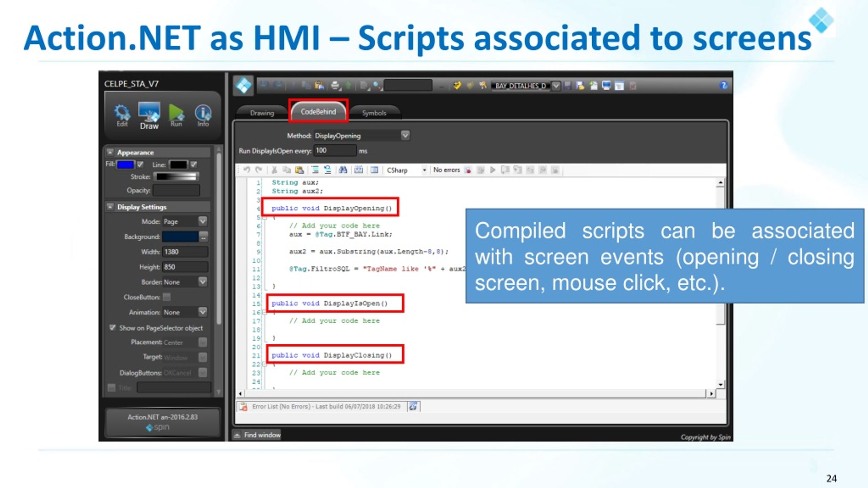Select the Draw workspace icon
The width and height of the screenshot is (868, 488).
click(x=149, y=116)
